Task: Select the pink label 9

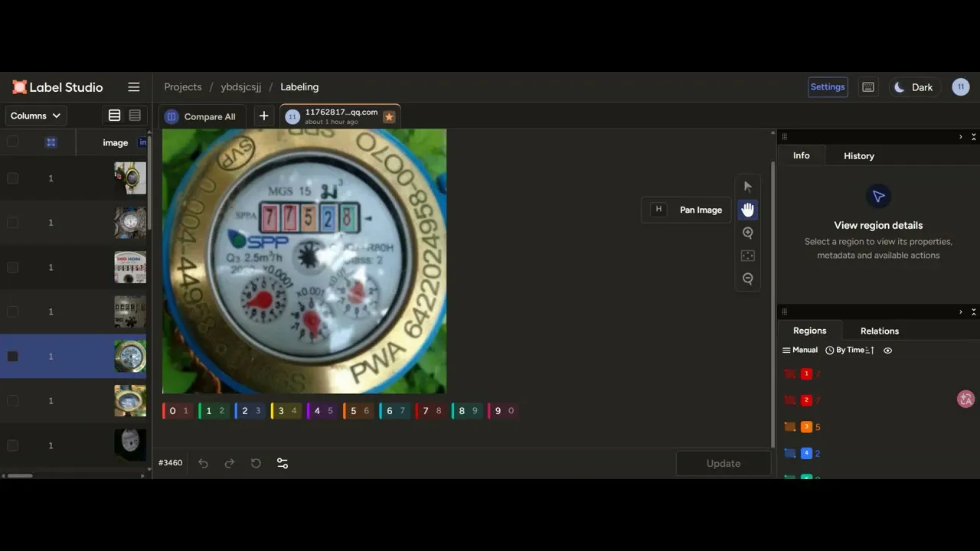Action: click(502, 411)
